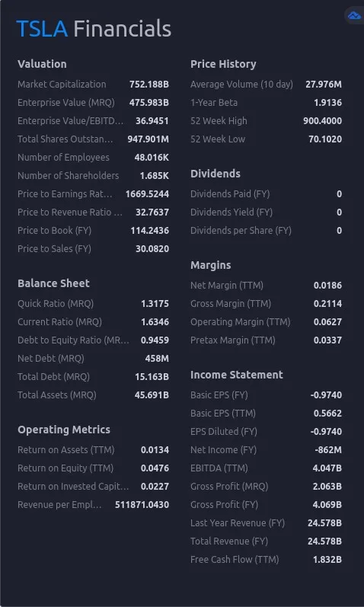Screen dimensions: 364x607
Task: Click the Margins section header
Action: pyautogui.click(x=211, y=265)
